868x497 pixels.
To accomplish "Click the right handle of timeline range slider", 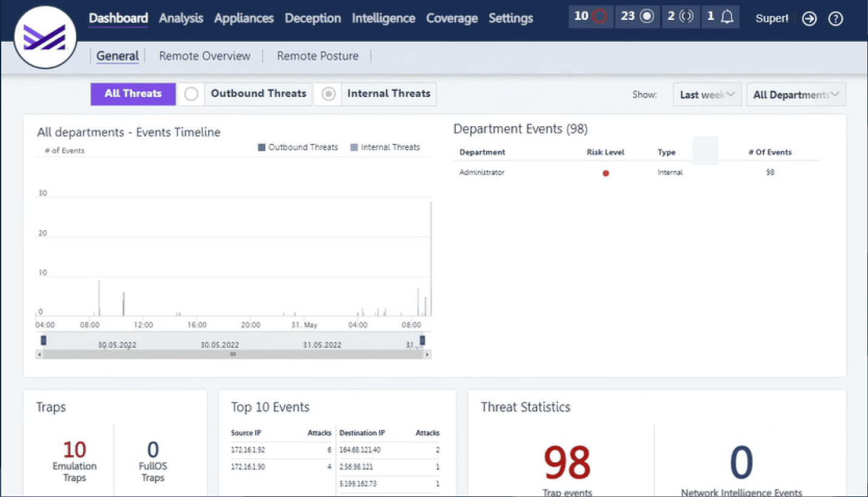I will point(422,340).
